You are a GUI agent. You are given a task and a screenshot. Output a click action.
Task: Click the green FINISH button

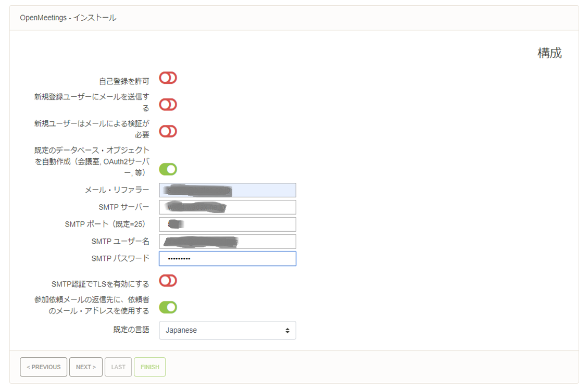coord(149,367)
